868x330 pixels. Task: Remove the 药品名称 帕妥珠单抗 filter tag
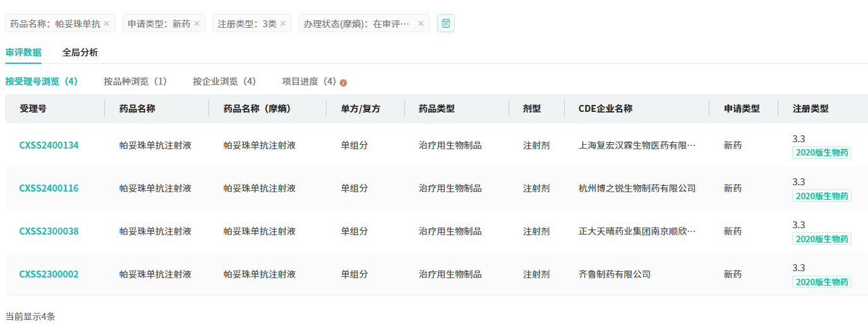pos(106,23)
